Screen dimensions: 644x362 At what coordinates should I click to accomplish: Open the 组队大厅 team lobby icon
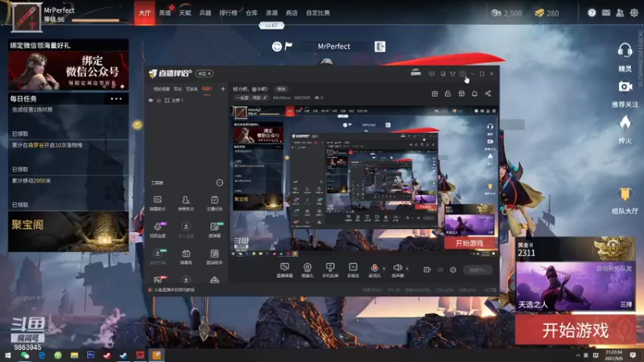tap(625, 200)
